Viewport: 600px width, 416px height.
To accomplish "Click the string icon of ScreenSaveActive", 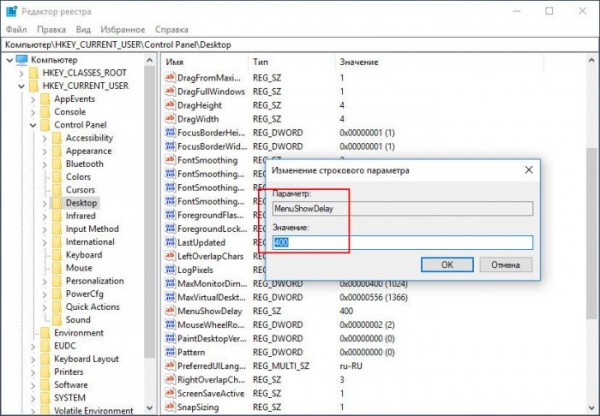I will coord(170,393).
